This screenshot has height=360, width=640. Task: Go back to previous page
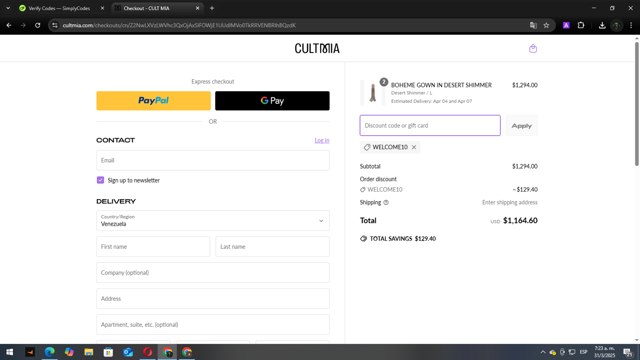9,25
